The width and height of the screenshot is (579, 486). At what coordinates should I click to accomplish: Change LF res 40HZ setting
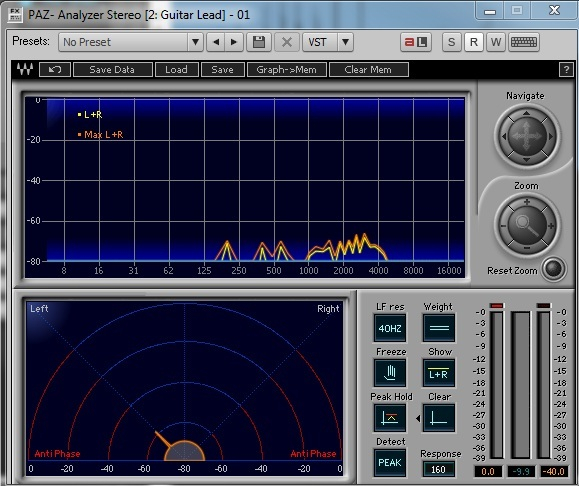[x=390, y=328]
